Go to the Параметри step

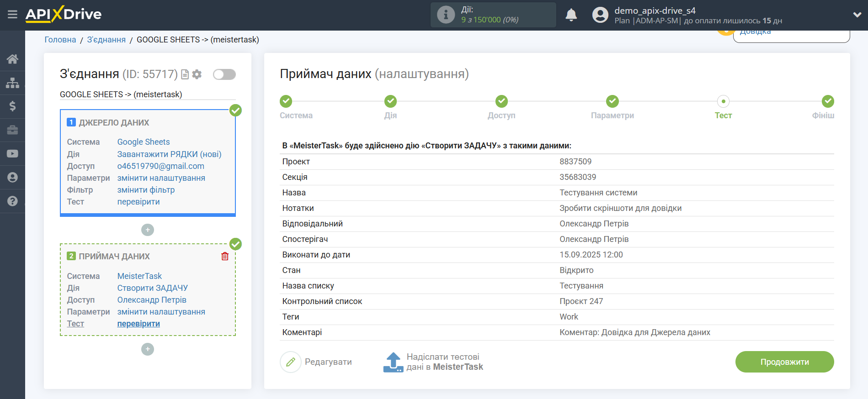(612, 101)
